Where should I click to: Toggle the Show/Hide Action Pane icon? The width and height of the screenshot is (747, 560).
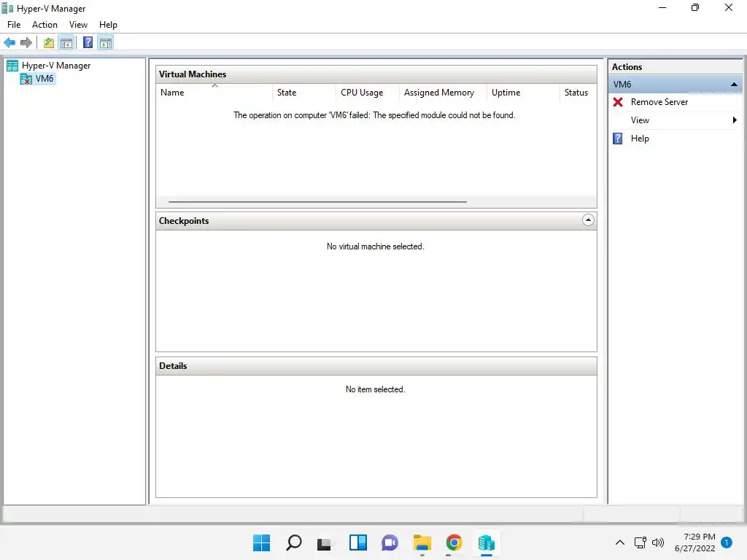[x=105, y=43]
